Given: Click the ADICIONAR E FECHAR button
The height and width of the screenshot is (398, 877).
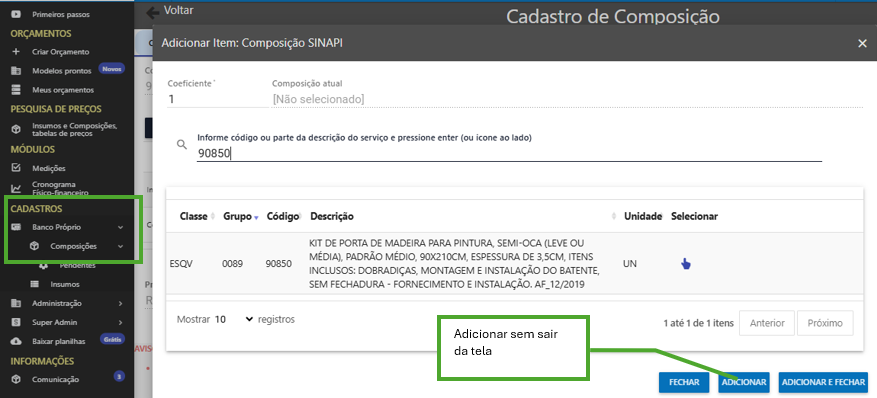Looking at the screenshot, I should [x=823, y=382].
